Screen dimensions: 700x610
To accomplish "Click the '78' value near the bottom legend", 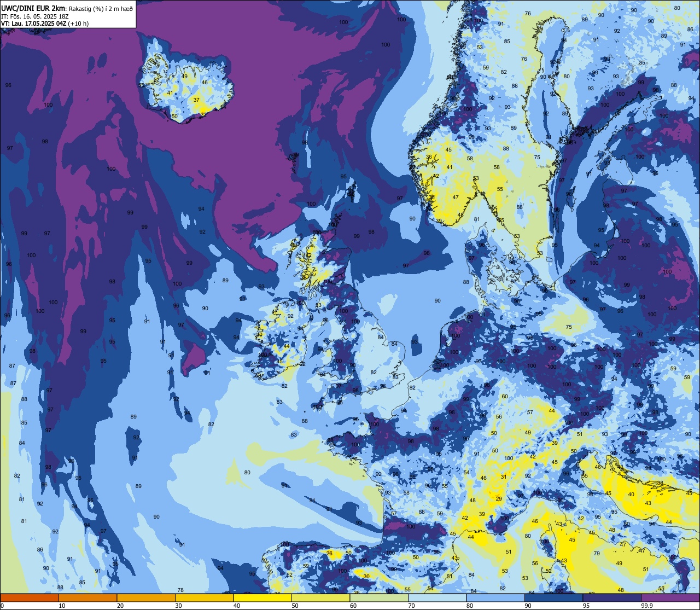I will [180, 590].
